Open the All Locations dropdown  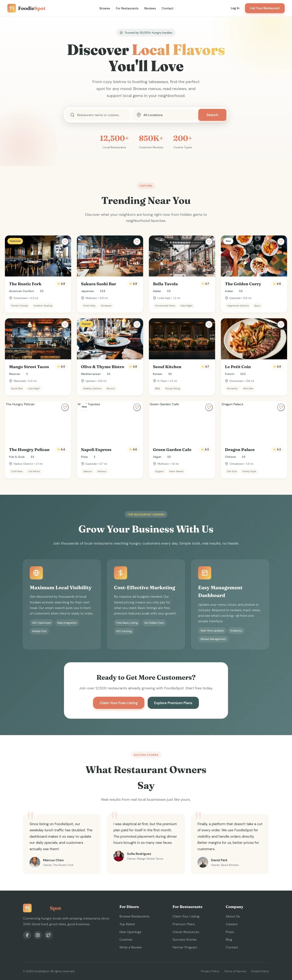click(x=165, y=115)
